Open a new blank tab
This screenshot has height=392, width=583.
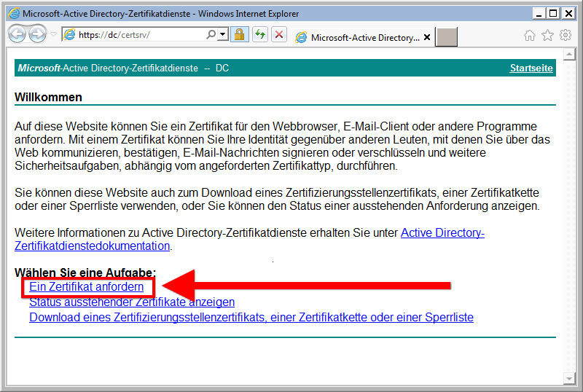pyautogui.click(x=447, y=38)
